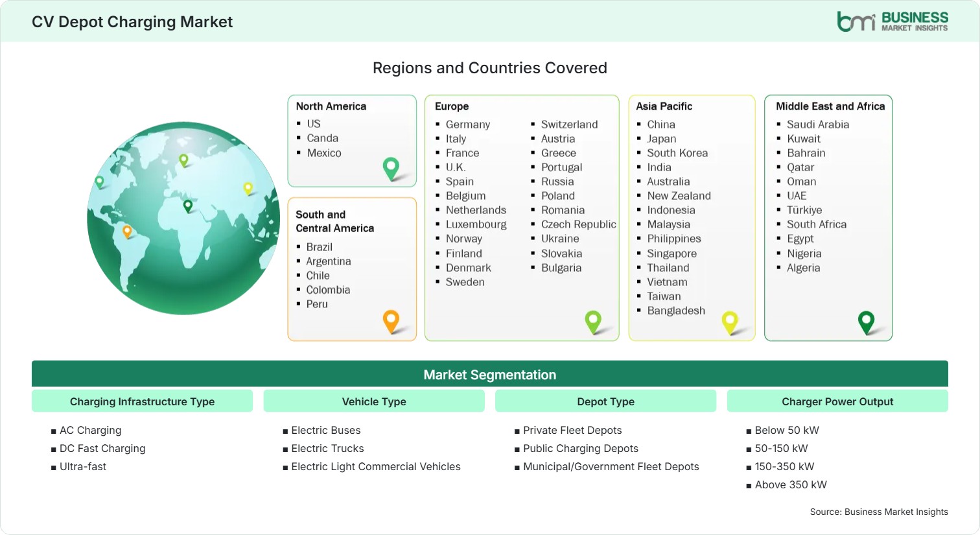The width and height of the screenshot is (980, 535).
Task: Click the Middle East and Africa heading
Action: 830,106
